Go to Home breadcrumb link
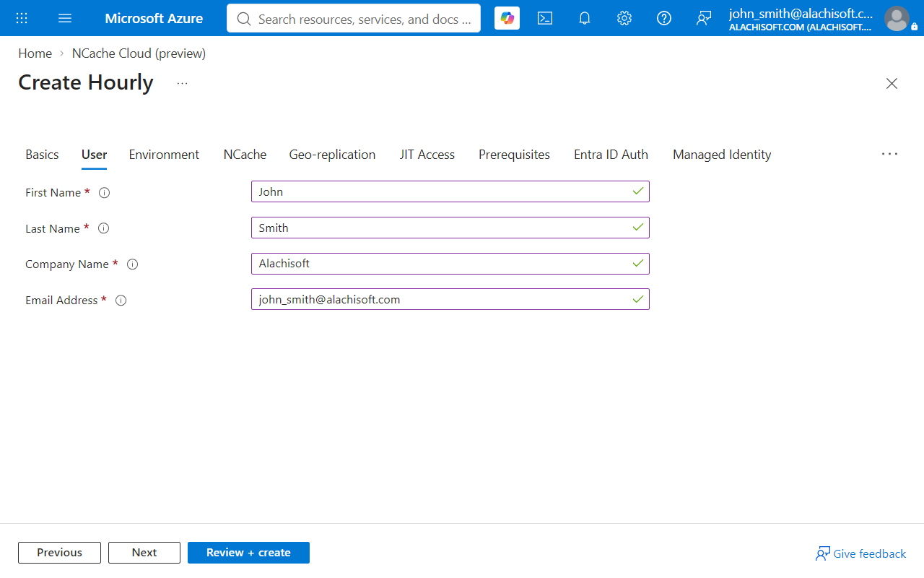The image size is (924, 578). [x=35, y=53]
